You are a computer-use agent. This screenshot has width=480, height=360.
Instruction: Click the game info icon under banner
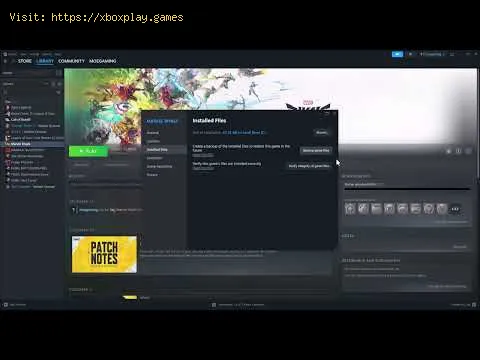pyautogui.click(x=458, y=151)
